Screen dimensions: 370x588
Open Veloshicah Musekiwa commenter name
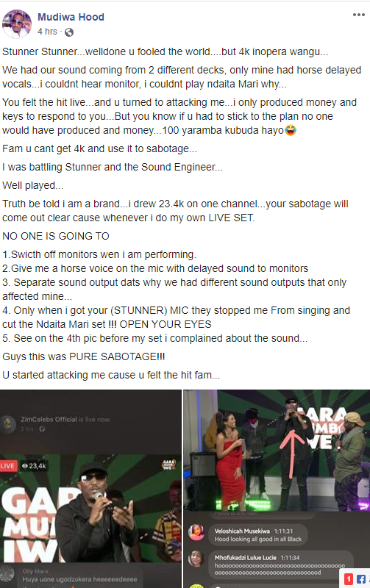pyautogui.click(x=242, y=531)
